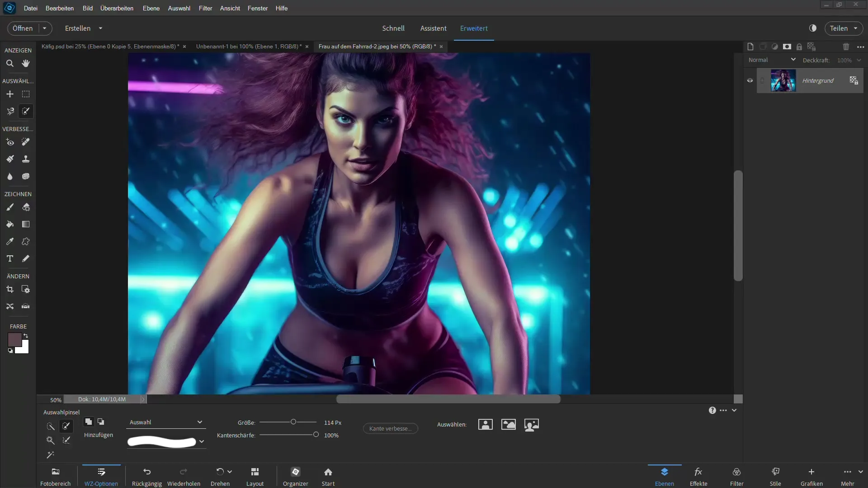Open the Fotobereich photo bin
Image resolution: width=868 pixels, height=488 pixels.
(x=56, y=476)
